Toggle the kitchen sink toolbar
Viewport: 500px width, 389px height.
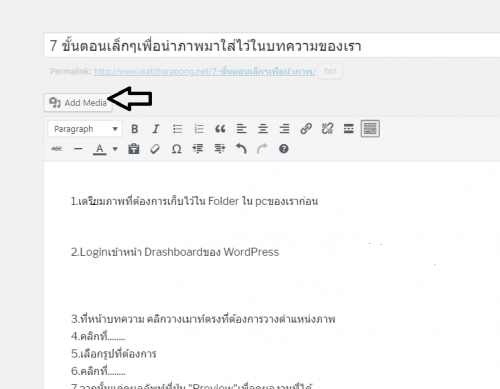[370, 129]
